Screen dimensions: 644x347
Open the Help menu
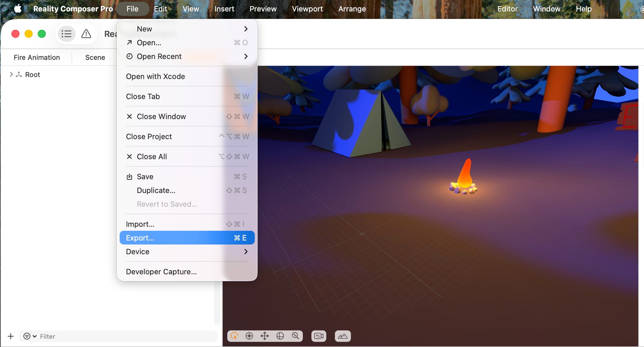(x=584, y=9)
